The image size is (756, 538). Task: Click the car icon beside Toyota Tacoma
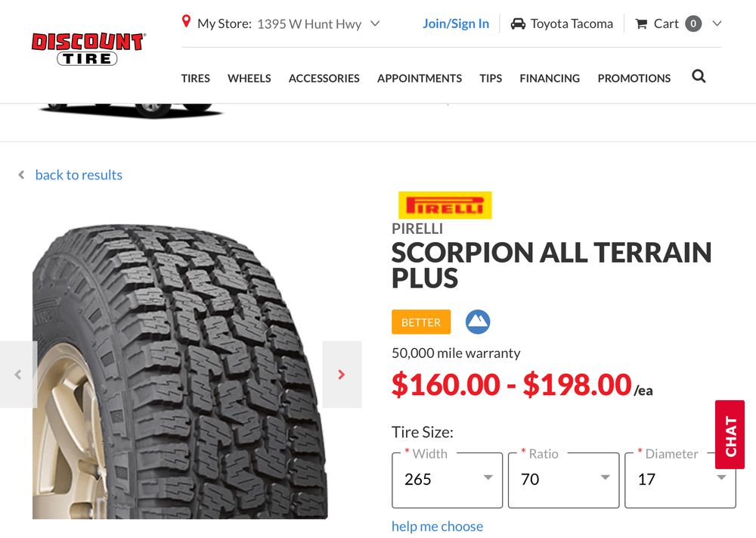click(x=518, y=23)
